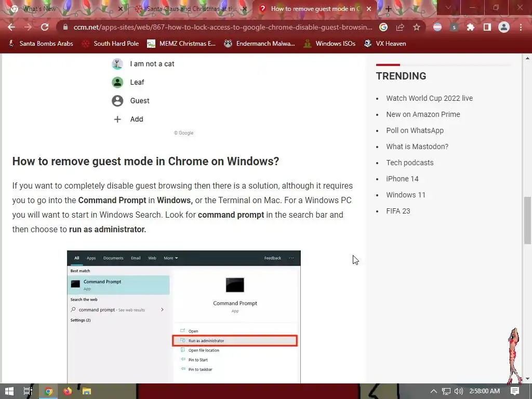
Task: Share this page icon
Action: (x=400, y=27)
